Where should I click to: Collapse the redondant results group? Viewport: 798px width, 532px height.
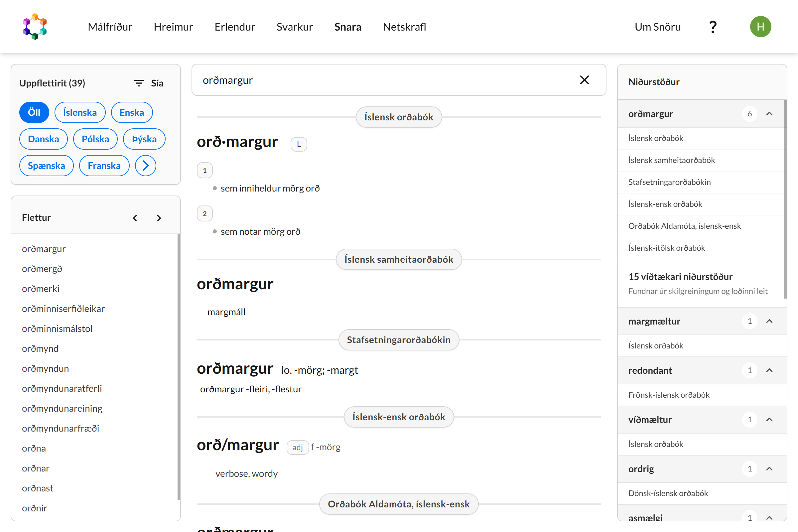[x=769, y=370]
